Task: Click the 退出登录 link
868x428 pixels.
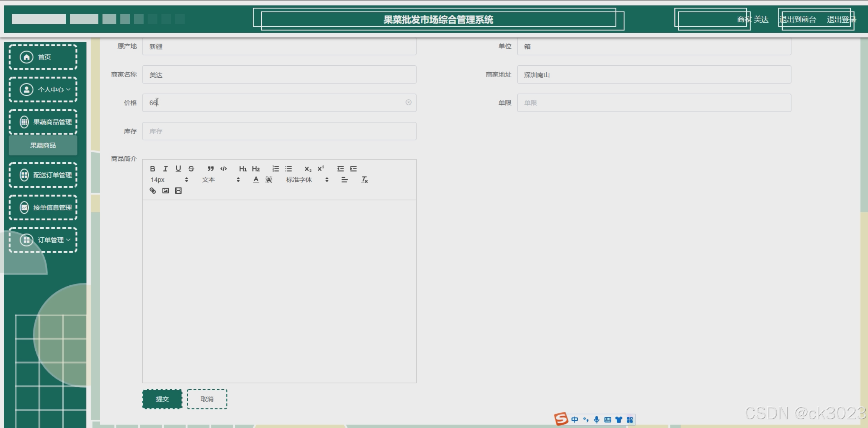Action: tap(841, 19)
